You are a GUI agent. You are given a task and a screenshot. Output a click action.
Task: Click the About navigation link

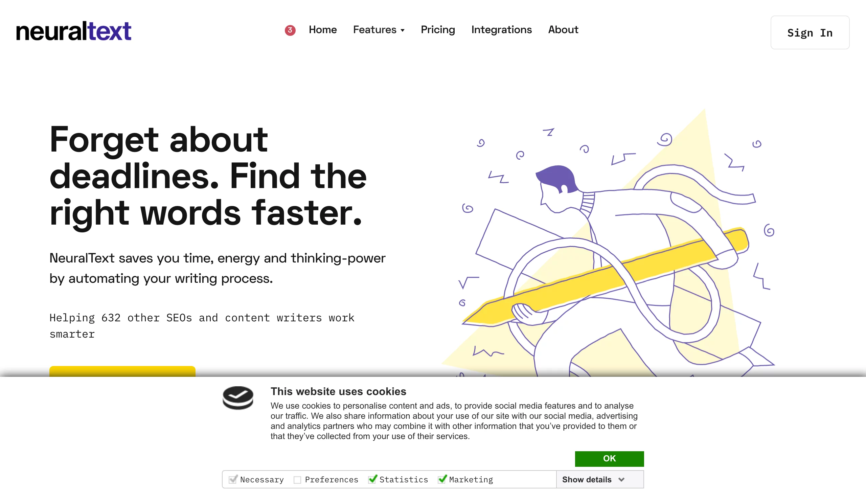click(563, 29)
